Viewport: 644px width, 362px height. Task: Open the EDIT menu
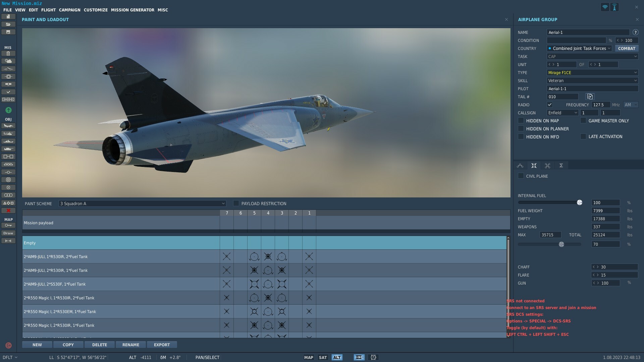(x=33, y=10)
